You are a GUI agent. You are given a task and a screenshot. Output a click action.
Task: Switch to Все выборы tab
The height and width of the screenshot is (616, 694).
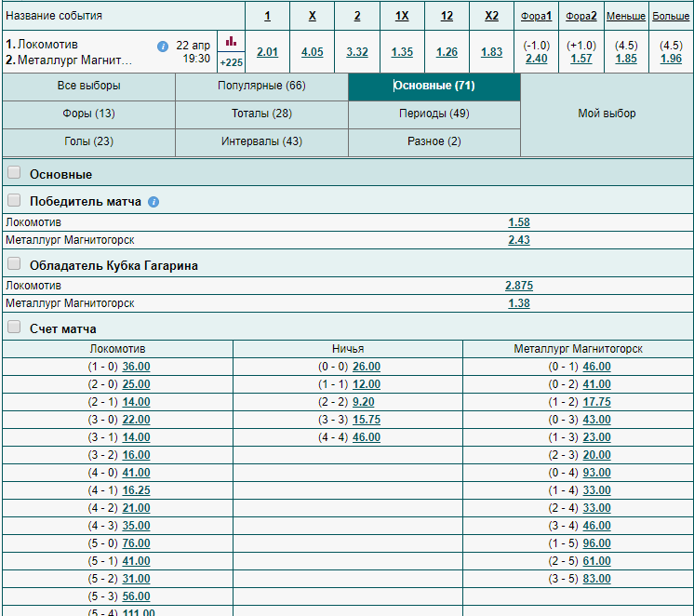point(89,86)
